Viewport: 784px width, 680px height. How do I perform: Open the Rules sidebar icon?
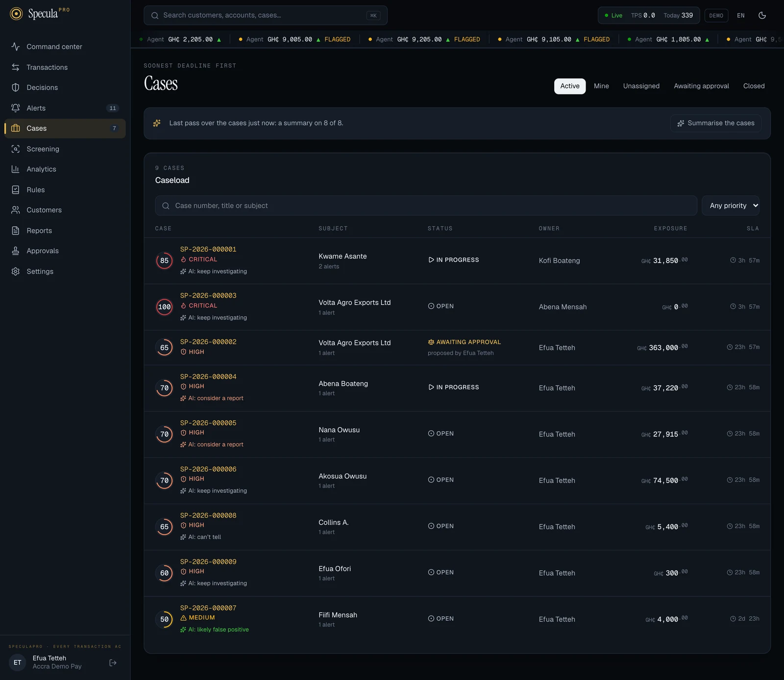[x=16, y=190]
